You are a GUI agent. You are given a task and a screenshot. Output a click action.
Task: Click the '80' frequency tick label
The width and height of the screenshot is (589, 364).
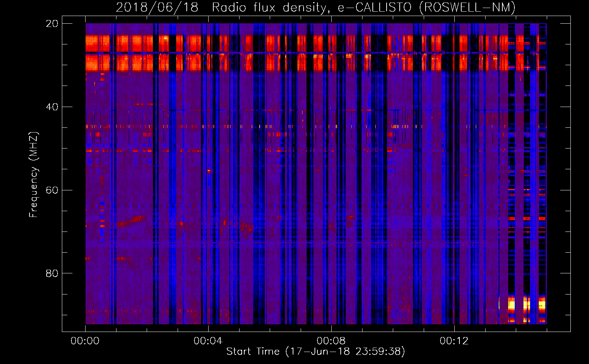pos(52,273)
